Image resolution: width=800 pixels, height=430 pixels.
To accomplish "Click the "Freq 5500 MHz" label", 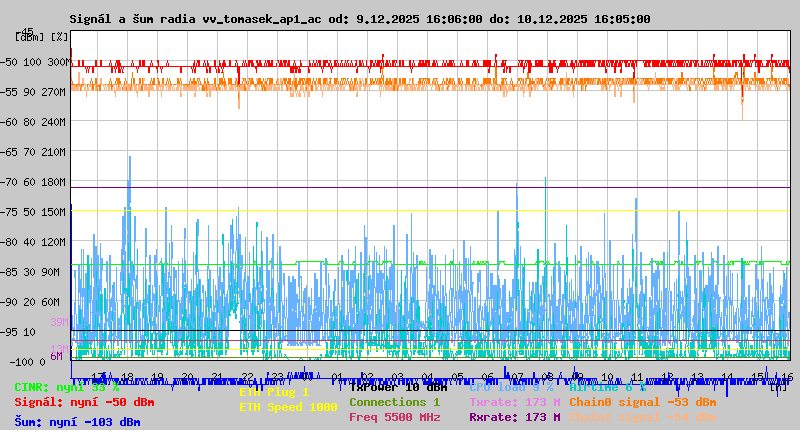I will (x=394, y=417).
